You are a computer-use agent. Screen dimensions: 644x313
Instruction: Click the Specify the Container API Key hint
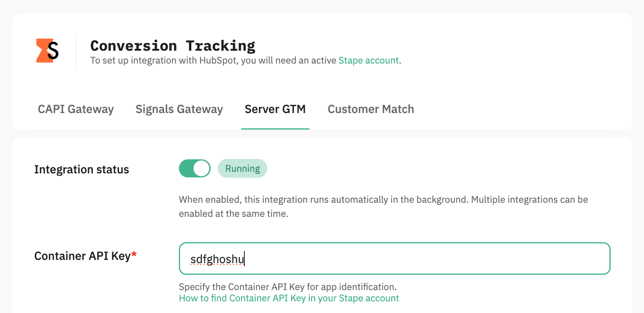(287, 287)
